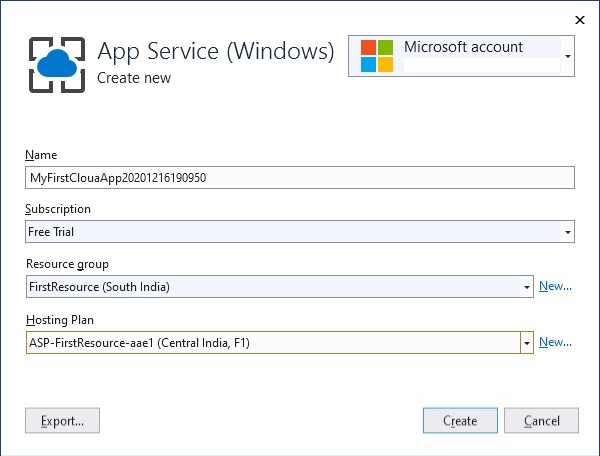Click New link beside Hosting Plan

click(555, 342)
